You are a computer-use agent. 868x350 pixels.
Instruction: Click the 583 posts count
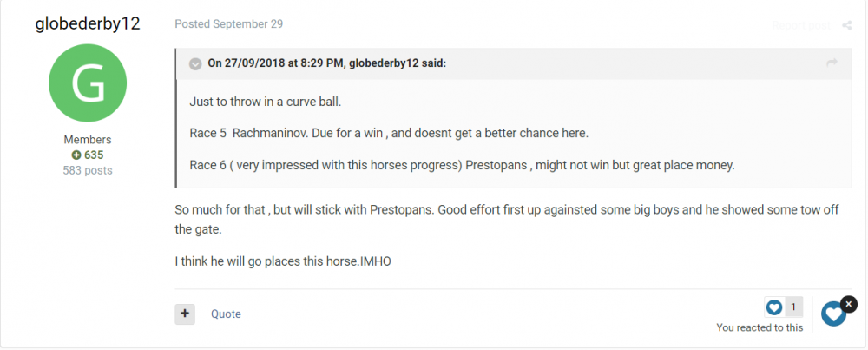coord(87,170)
